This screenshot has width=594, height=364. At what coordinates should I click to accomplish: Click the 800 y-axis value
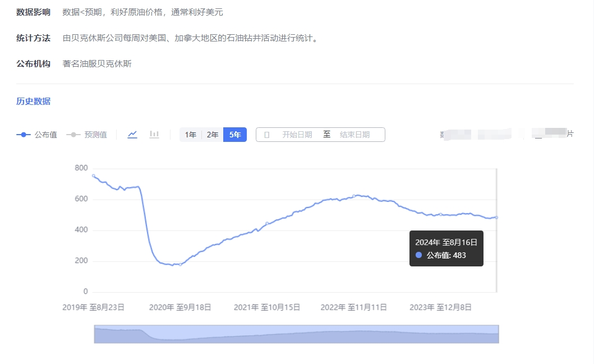point(81,168)
